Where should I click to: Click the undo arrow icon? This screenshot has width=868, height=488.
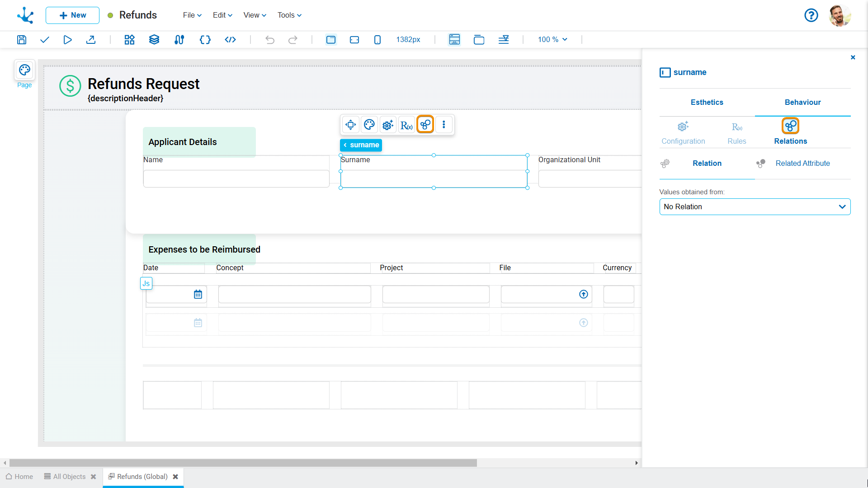(270, 40)
